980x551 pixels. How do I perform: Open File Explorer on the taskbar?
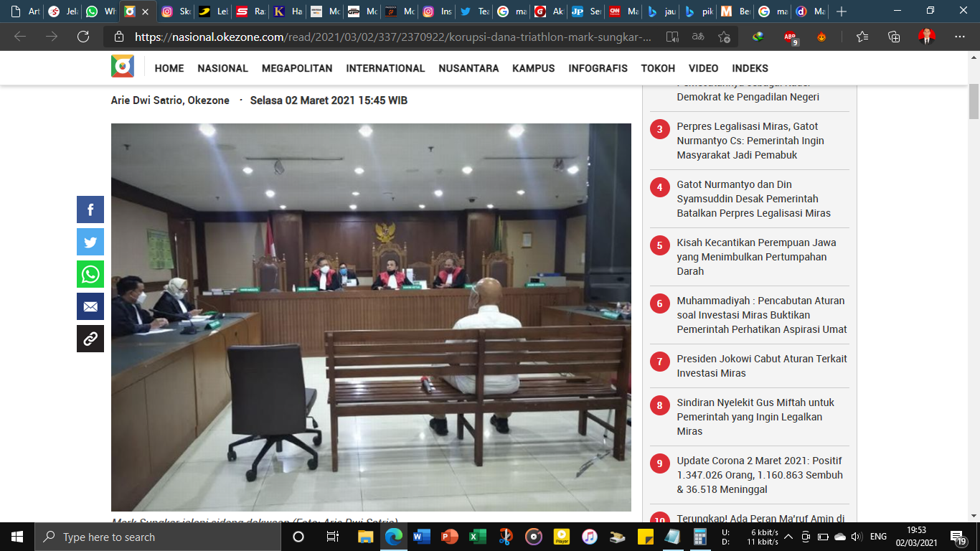366,537
